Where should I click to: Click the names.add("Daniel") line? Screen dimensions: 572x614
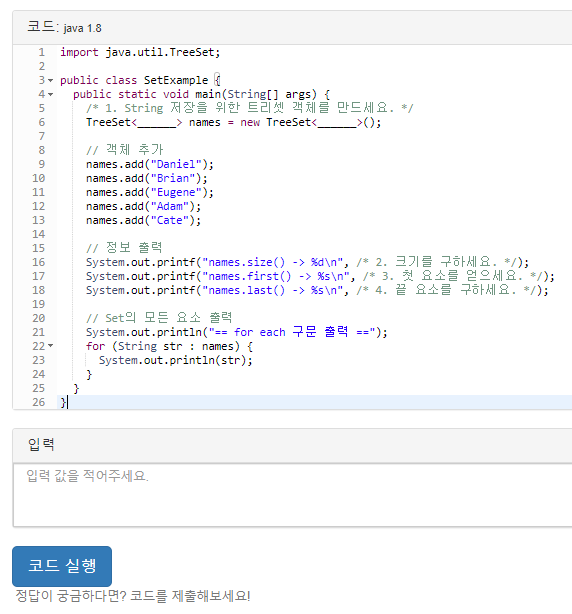click(x=150, y=164)
